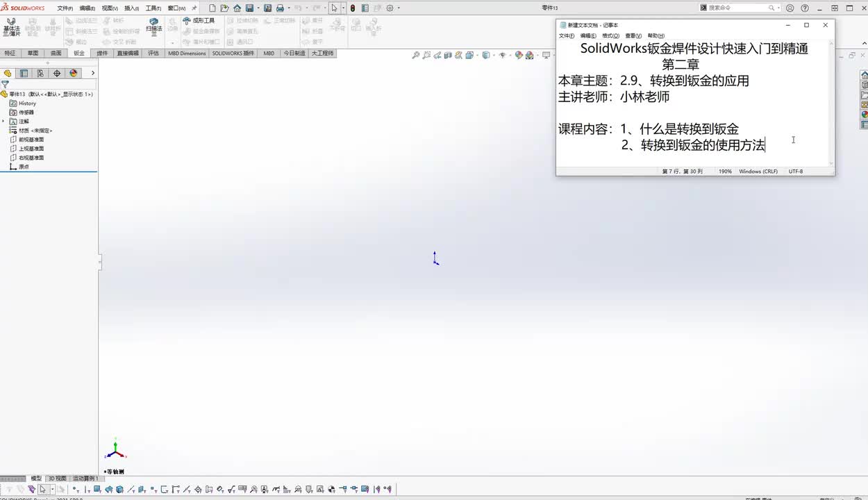Viewport: 868px width, 500px height.
Task: Click the 材质 material tree item
Action: pyautogui.click(x=31, y=131)
